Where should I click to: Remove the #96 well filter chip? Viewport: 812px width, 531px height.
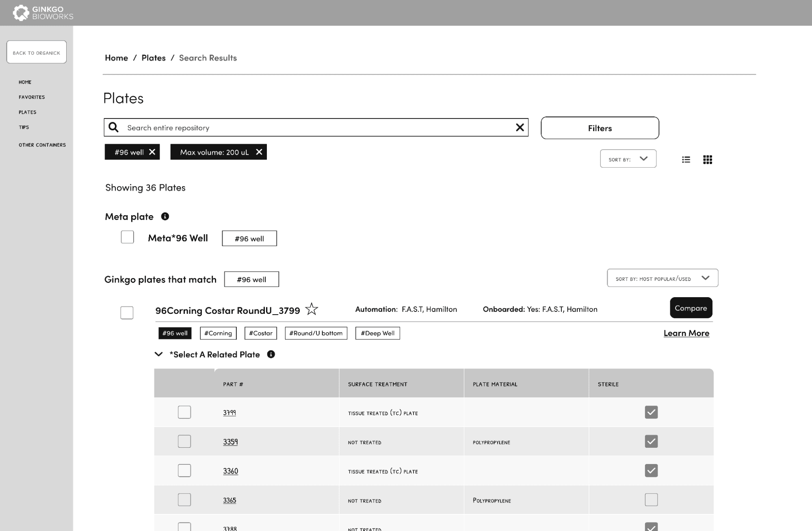click(x=152, y=152)
